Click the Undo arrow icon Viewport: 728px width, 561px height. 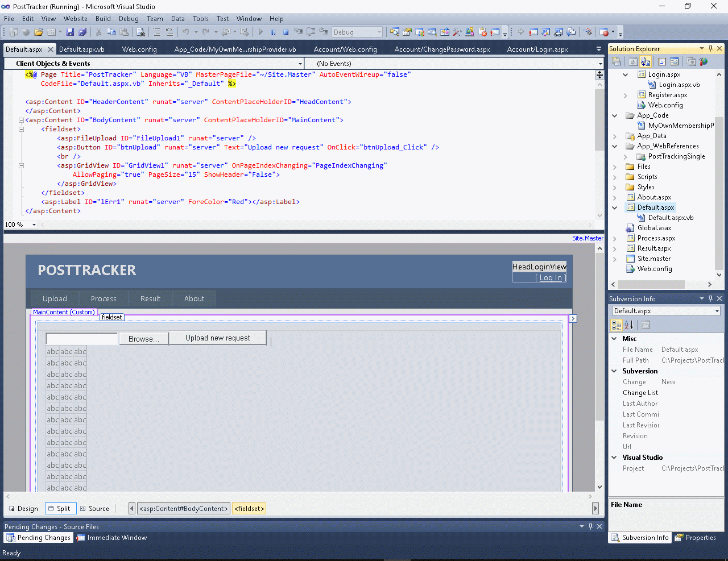coord(185,32)
